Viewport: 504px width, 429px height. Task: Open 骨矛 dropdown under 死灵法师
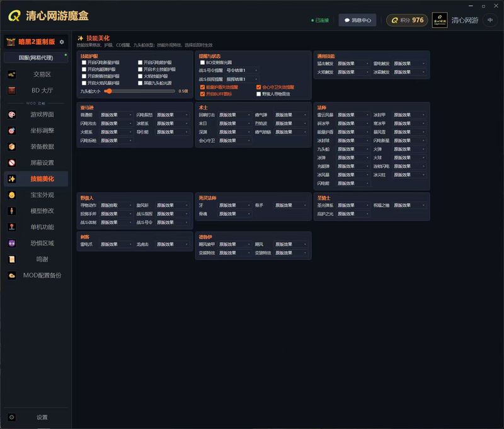point(290,205)
